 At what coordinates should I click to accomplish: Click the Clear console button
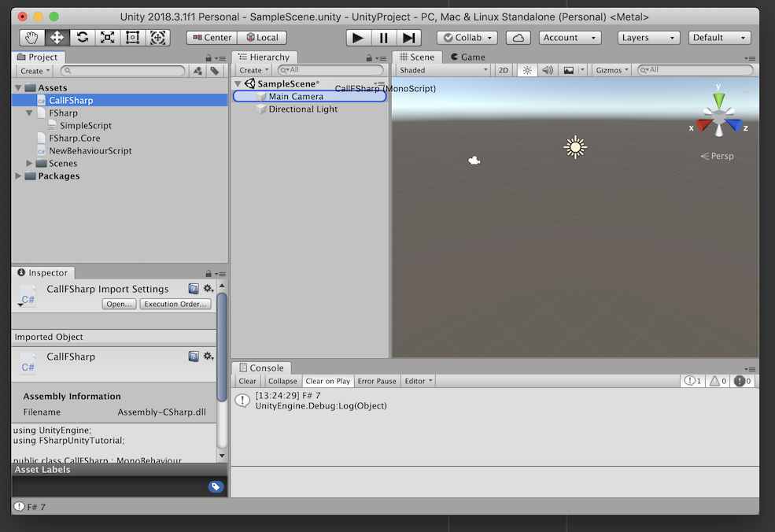coord(247,381)
